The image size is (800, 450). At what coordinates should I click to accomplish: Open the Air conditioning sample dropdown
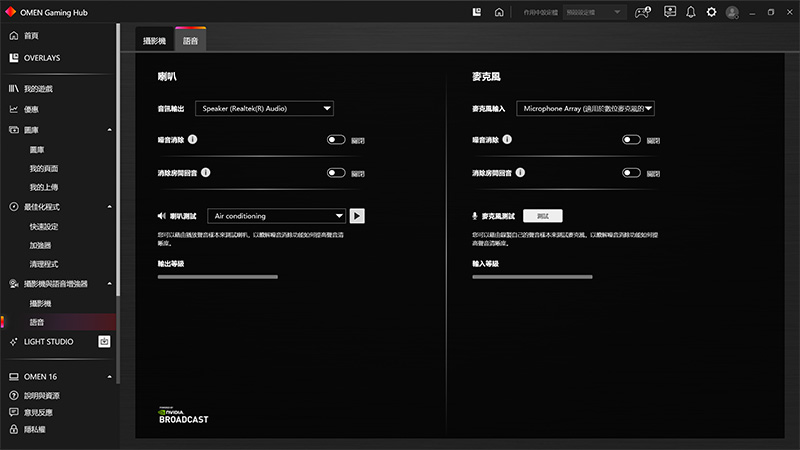click(277, 216)
